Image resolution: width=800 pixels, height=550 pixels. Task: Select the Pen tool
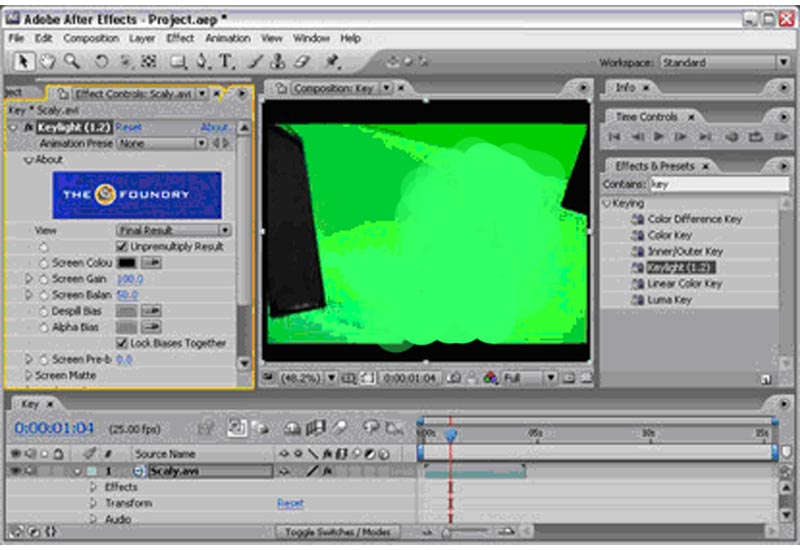(203, 62)
